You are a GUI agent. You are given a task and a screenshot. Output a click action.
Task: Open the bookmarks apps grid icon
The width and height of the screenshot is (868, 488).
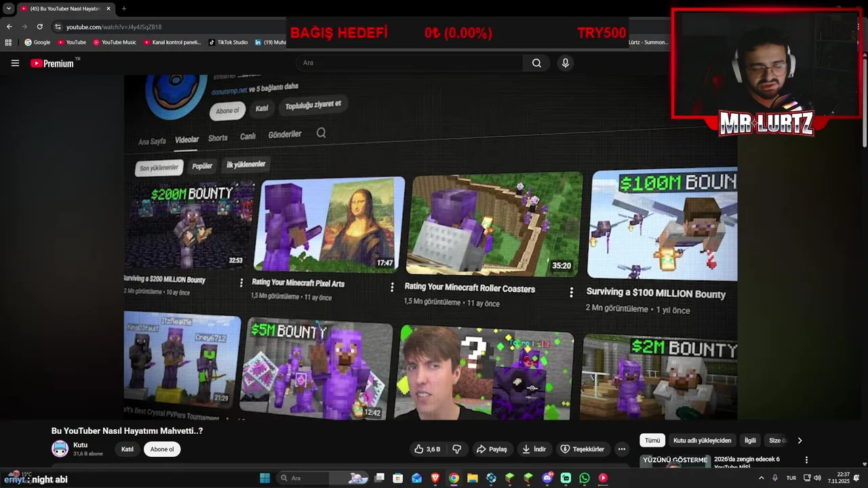click(8, 42)
